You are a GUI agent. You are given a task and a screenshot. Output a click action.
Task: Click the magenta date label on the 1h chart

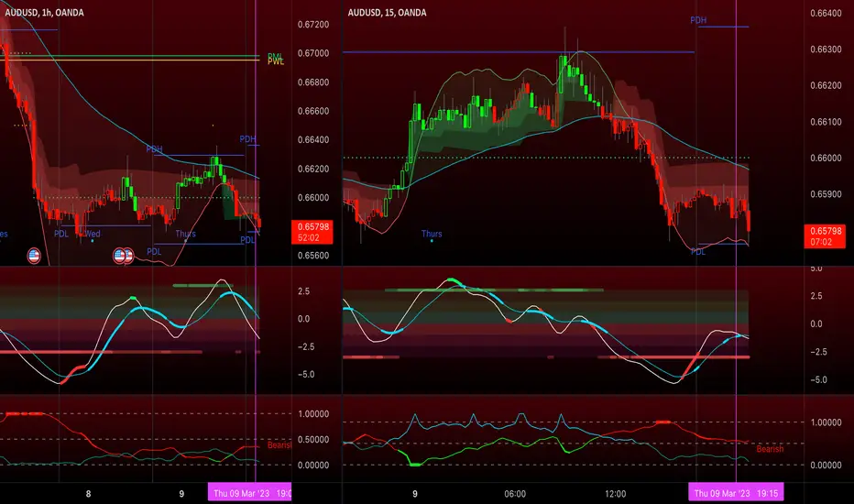(x=249, y=493)
